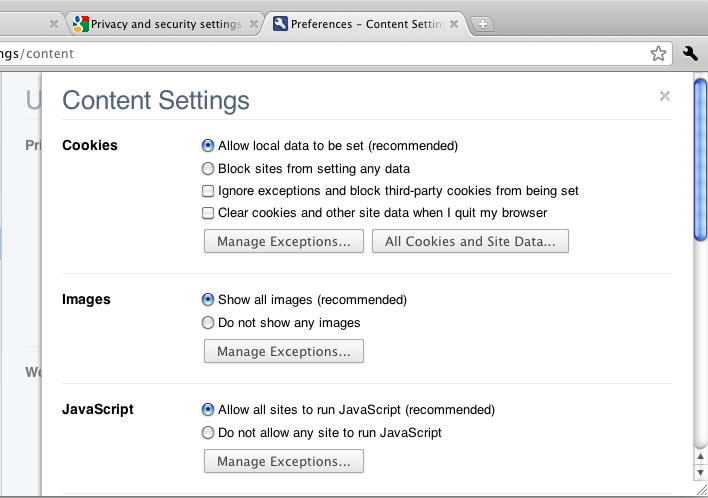708x498 pixels.
Task: Select Do not show any images
Action: [x=208, y=323]
